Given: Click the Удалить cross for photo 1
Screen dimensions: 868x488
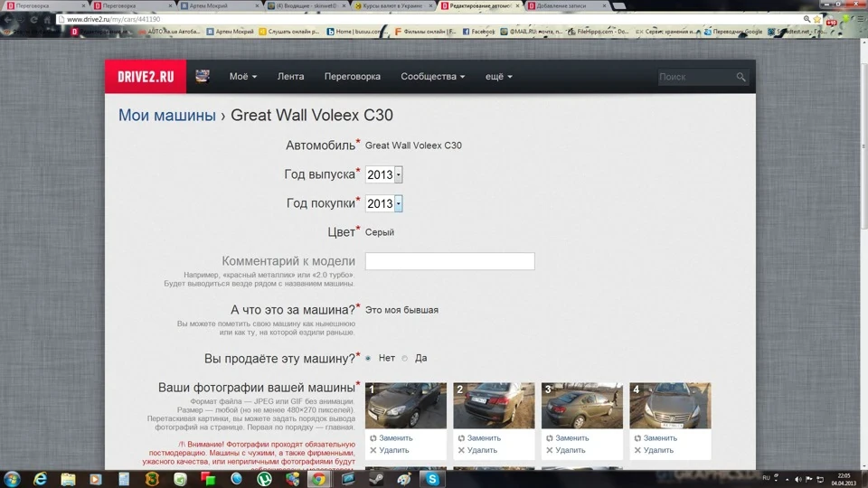Looking at the screenshot, I should tap(373, 450).
